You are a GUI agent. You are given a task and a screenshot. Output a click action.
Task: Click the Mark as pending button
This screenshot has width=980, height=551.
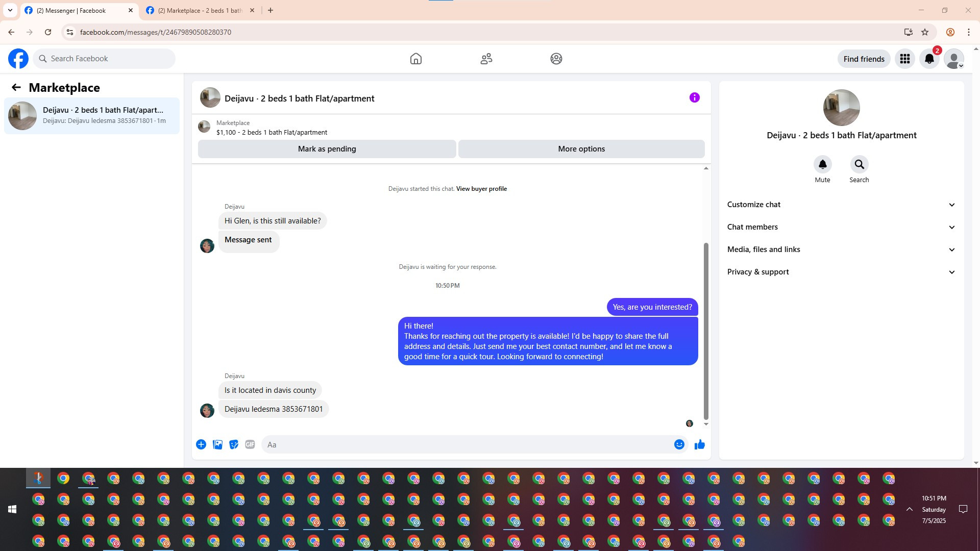coord(327,149)
